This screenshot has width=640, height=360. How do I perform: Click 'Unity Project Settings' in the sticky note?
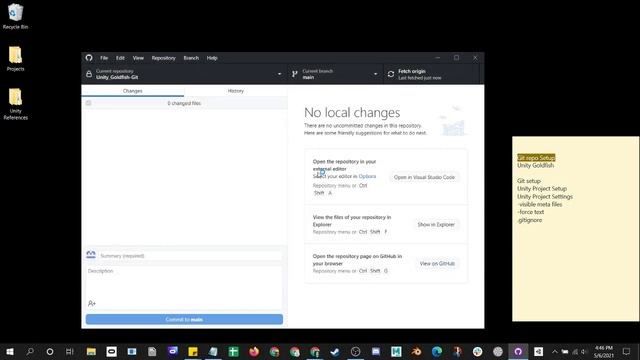tap(544, 196)
